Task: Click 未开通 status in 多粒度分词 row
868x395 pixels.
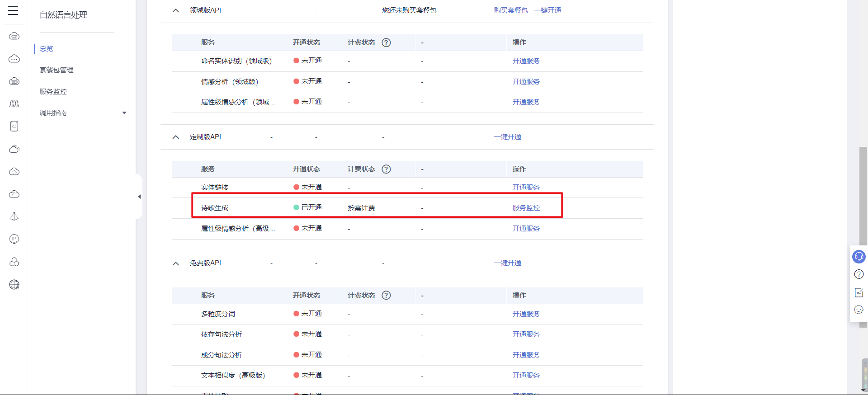Action: pyautogui.click(x=307, y=314)
